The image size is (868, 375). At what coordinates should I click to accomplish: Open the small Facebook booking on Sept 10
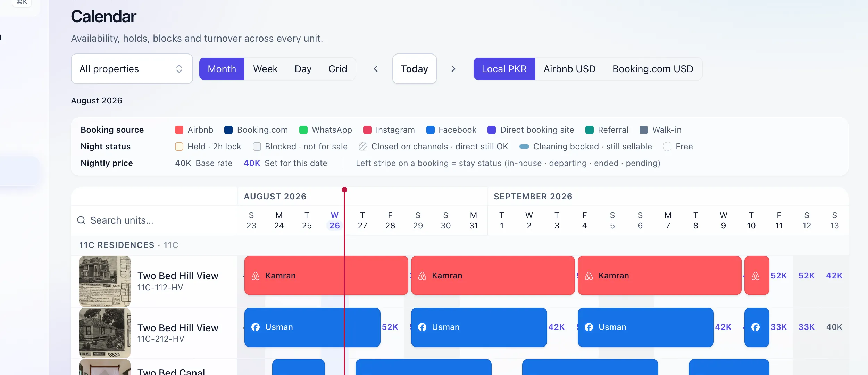[757, 327]
